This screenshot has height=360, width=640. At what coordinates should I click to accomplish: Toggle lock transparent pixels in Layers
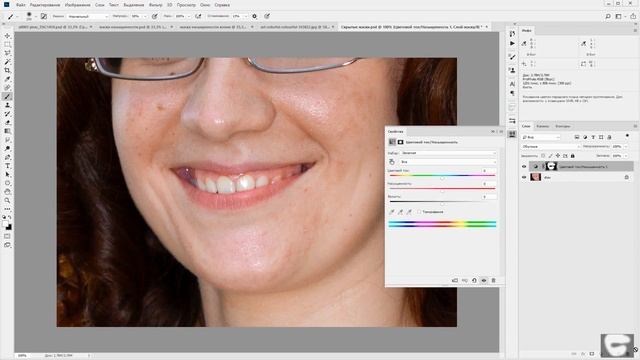(543, 156)
